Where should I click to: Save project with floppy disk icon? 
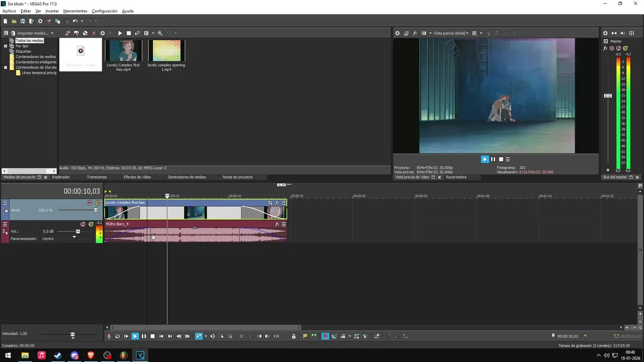[x=23, y=21]
